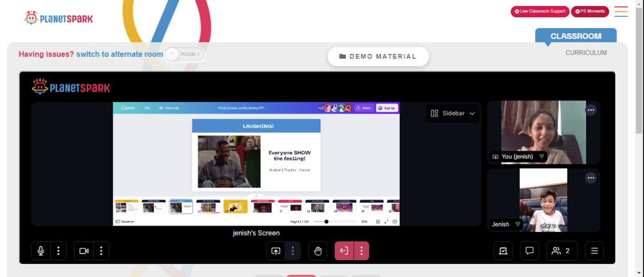Open options for Jenish video tile
This screenshot has height=277, width=644.
click(591, 178)
